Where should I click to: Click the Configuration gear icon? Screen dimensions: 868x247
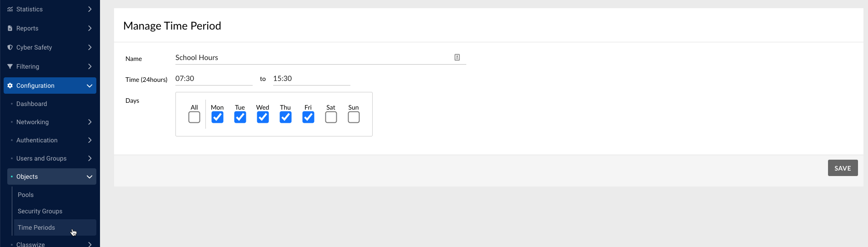[x=10, y=86]
